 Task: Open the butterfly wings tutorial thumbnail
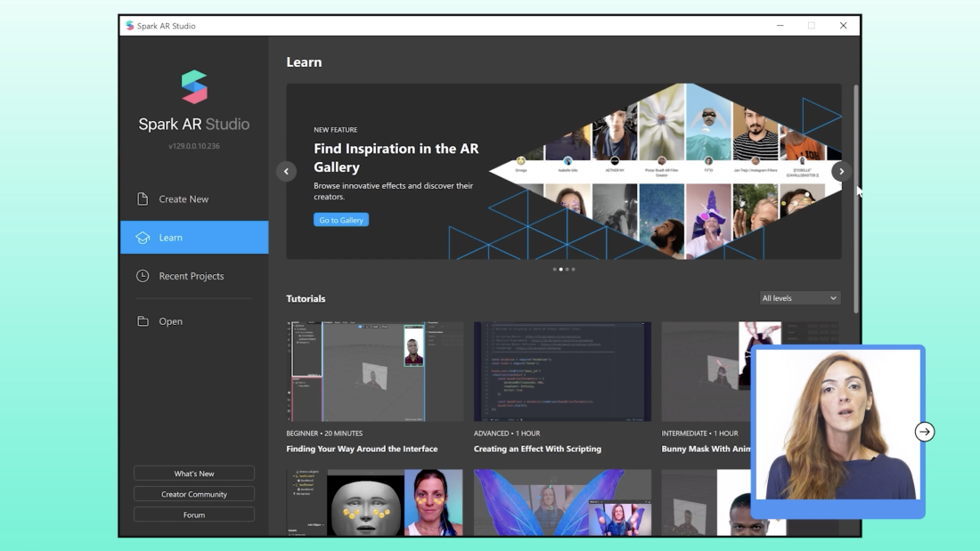(562, 503)
